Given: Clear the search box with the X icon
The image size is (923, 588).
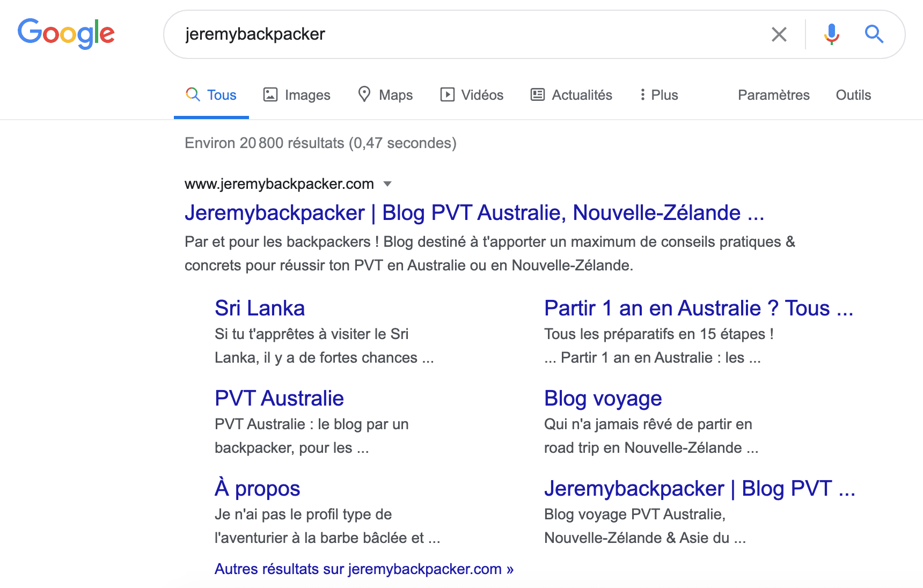Looking at the screenshot, I should 779,34.
